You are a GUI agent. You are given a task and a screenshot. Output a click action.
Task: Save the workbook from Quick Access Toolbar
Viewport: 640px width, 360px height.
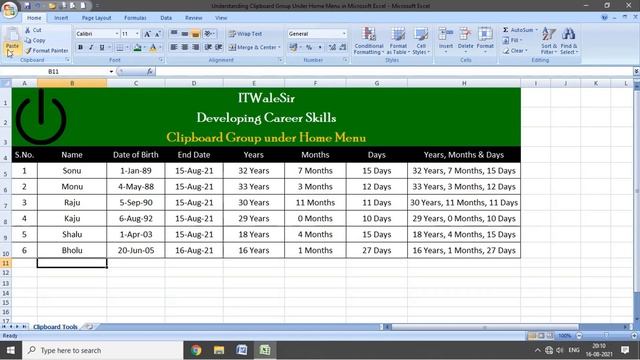(x=27, y=6)
